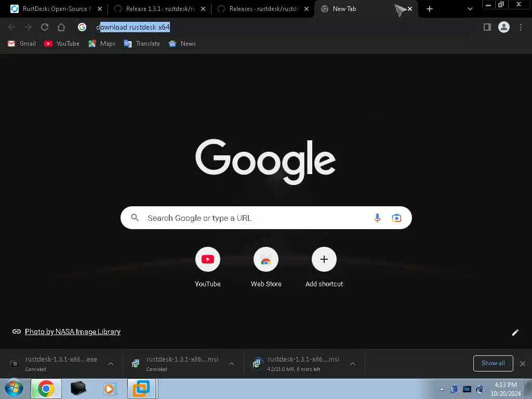Show hidden system tray icons
Screen dimensions: 532x399
pos(442,389)
